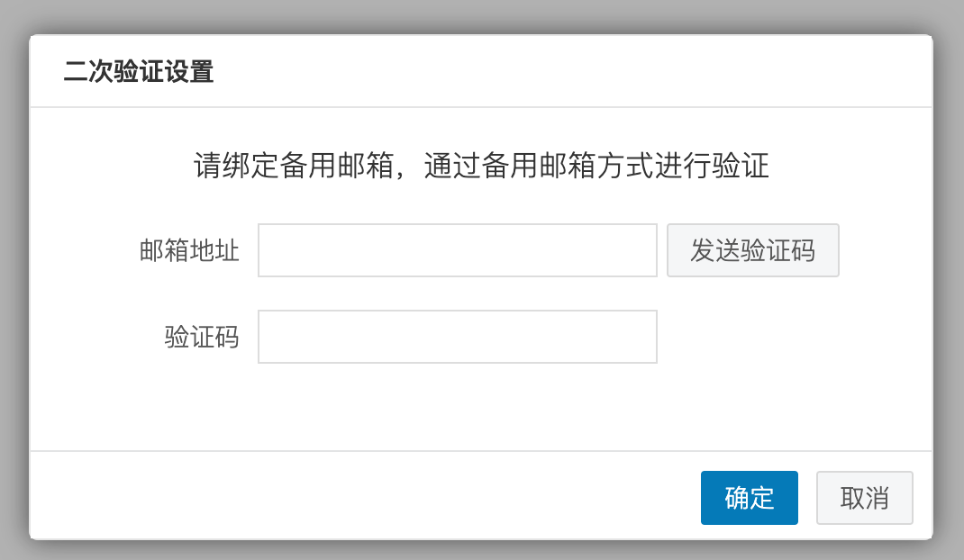This screenshot has width=964, height=560.
Task: Click the 验证码 field label
Action: [202, 338]
